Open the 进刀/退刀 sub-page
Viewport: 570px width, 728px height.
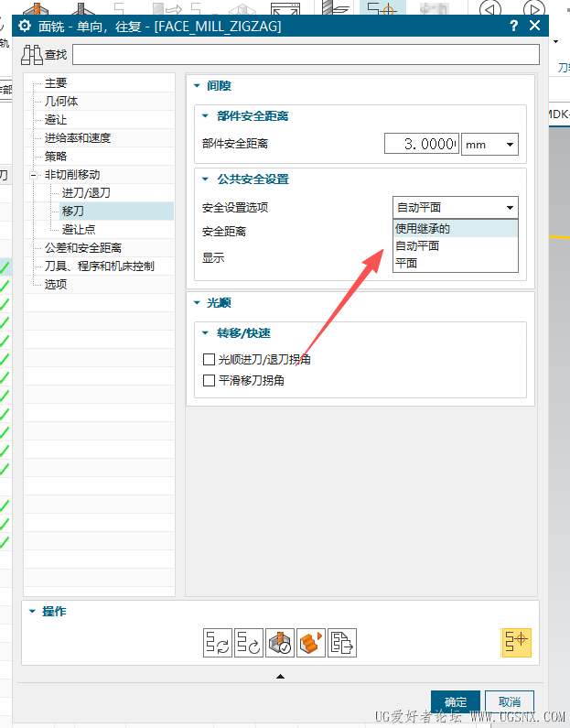(86, 192)
